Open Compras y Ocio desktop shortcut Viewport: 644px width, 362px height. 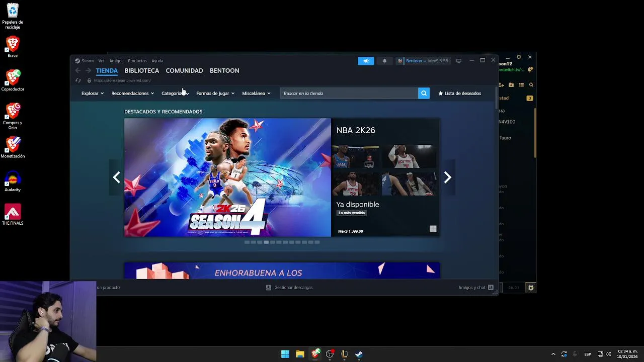pyautogui.click(x=13, y=116)
